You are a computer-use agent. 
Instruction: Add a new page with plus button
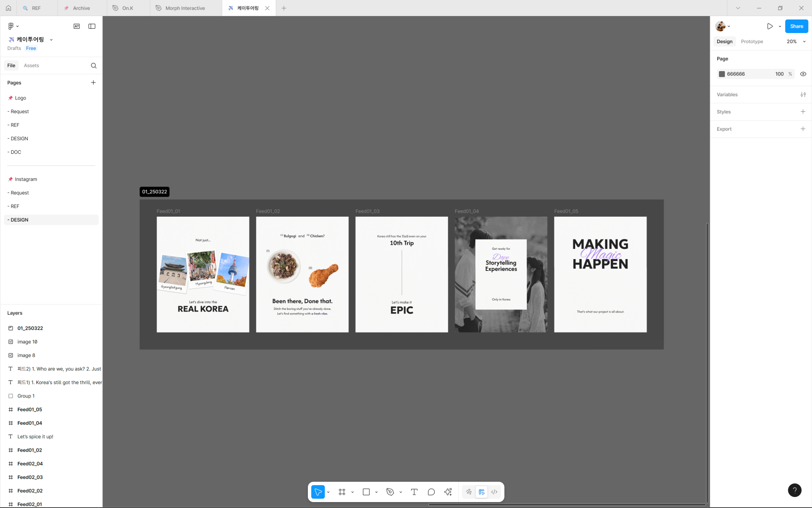pos(93,83)
